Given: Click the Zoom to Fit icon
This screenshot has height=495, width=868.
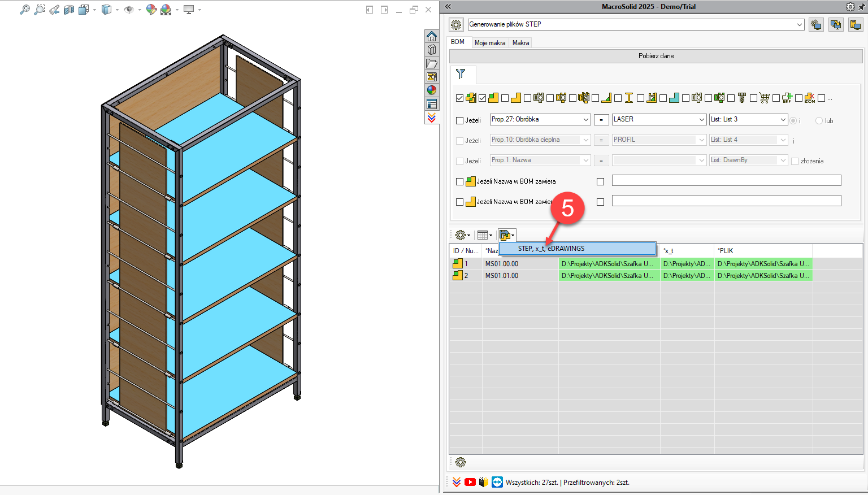Looking at the screenshot, I should (x=24, y=10).
